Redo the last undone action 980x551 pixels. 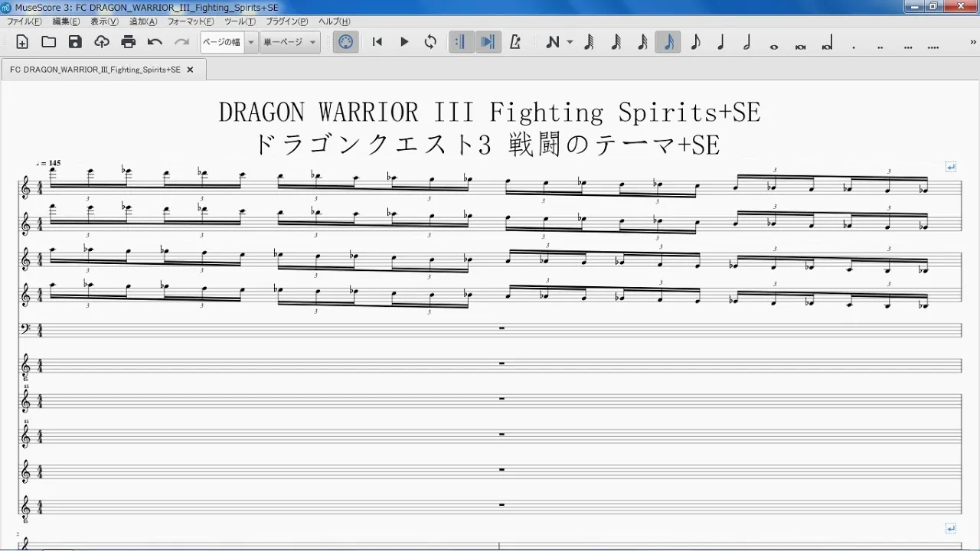click(181, 42)
